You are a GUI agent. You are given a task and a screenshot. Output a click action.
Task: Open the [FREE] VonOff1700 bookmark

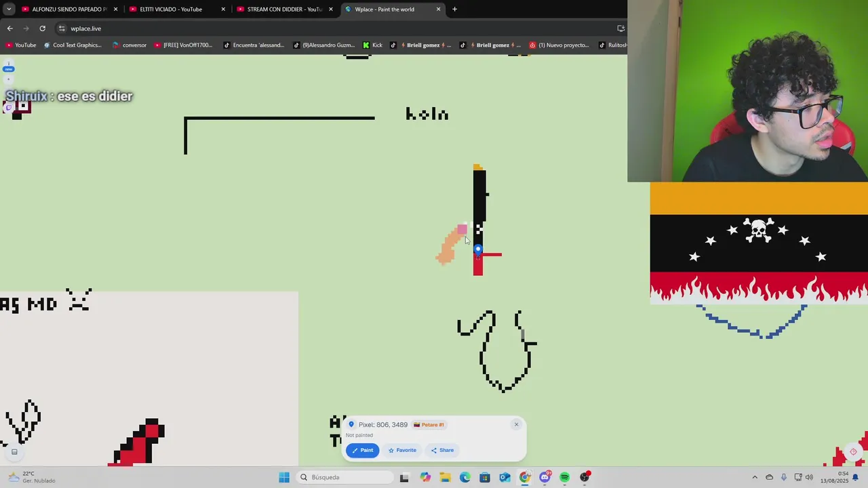[x=183, y=45]
